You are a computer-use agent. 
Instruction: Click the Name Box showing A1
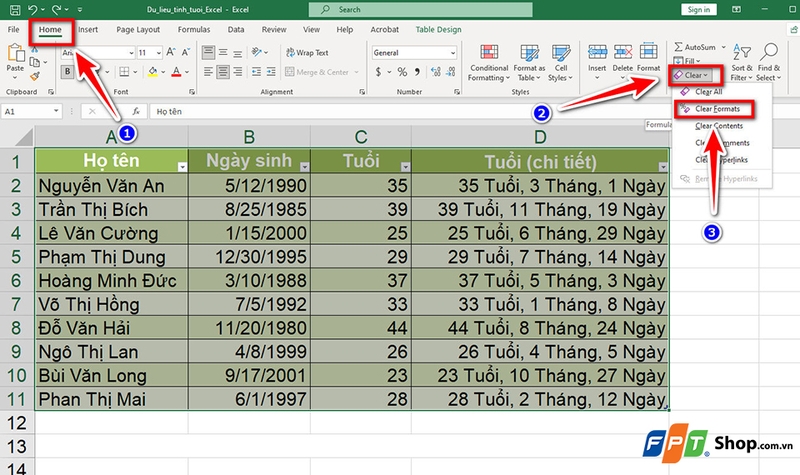(31, 111)
